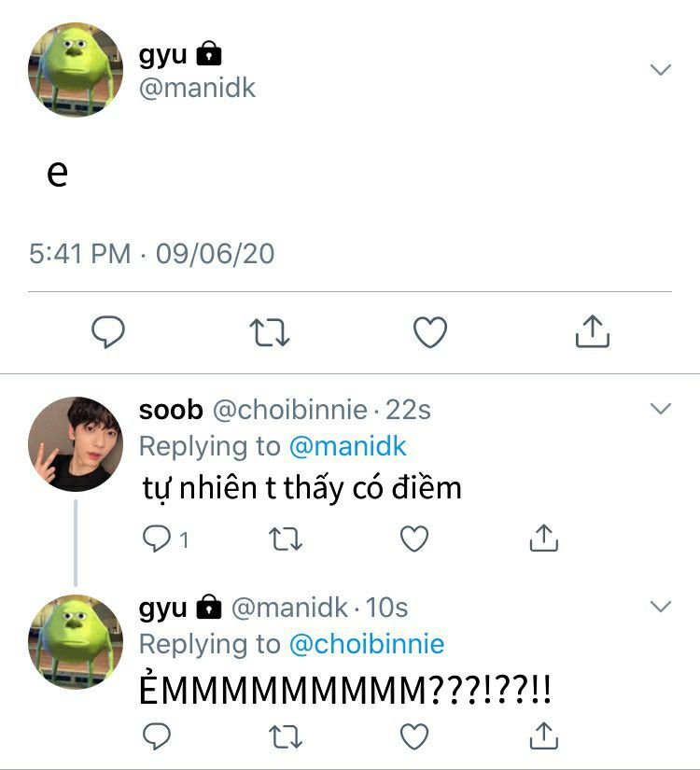Image resolution: width=700 pixels, height=770 pixels.
Task: Expand options menu for main tweet
Action: (x=661, y=70)
